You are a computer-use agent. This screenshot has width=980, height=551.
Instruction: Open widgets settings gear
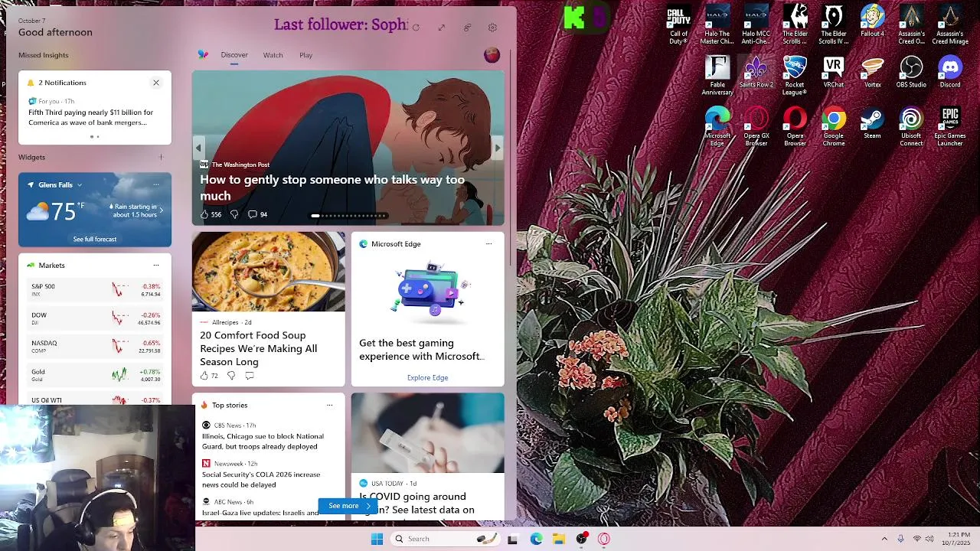492,28
